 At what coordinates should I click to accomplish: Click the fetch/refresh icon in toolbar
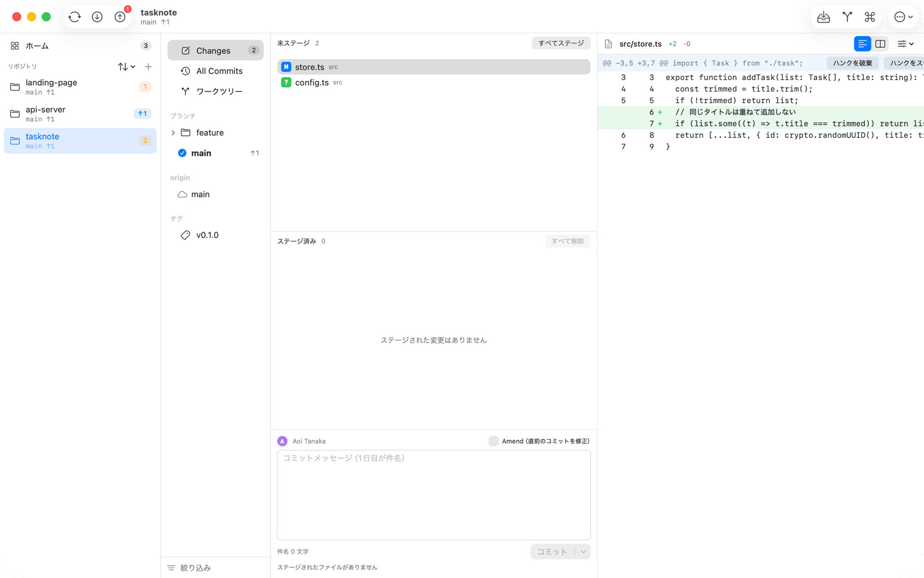75,17
